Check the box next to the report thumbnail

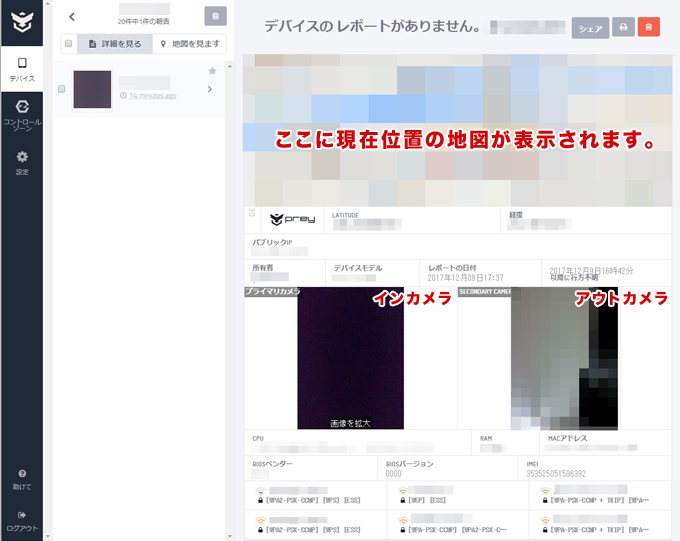pyautogui.click(x=62, y=89)
